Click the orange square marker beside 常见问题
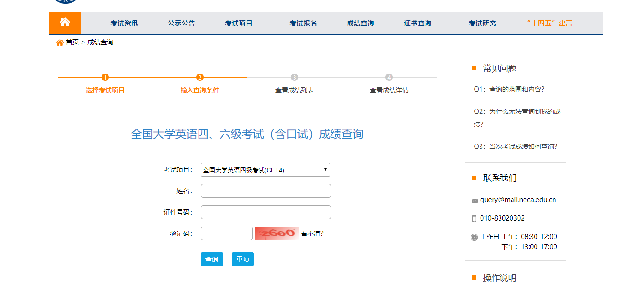The image size is (644, 282). click(x=474, y=67)
